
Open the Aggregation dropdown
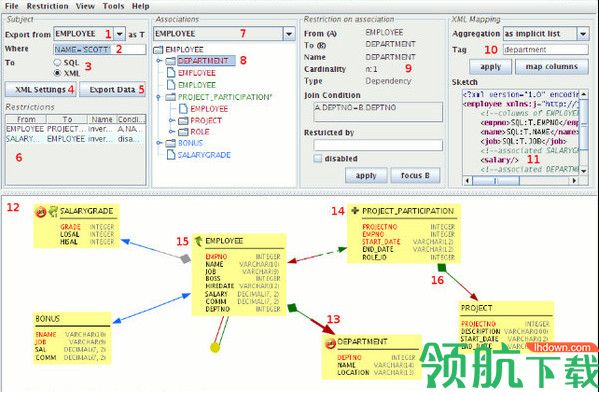583,34
